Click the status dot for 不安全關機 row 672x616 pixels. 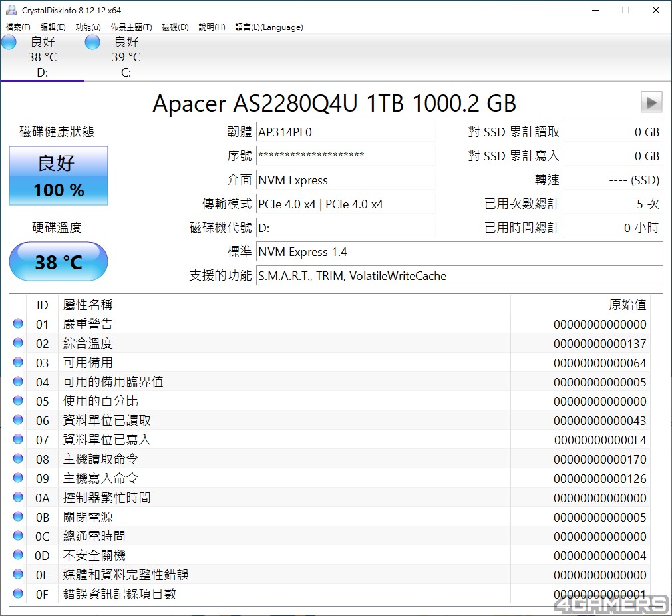tap(18, 555)
